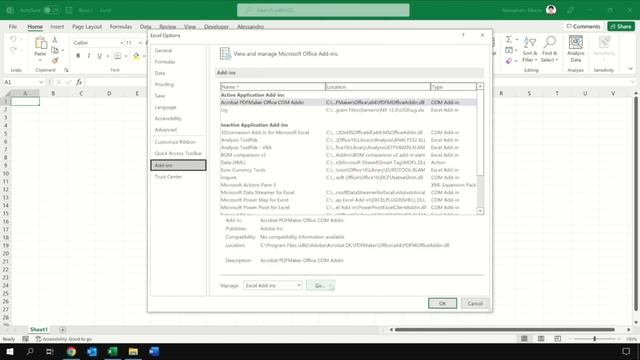Switch to the Formulas ribbon tab
The height and width of the screenshot is (360, 640).
point(121,27)
